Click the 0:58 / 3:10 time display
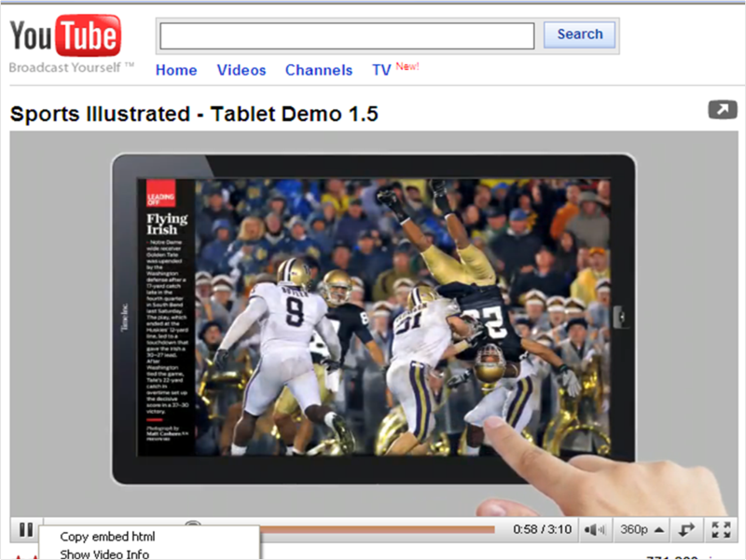746x560 pixels. coord(542,529)
